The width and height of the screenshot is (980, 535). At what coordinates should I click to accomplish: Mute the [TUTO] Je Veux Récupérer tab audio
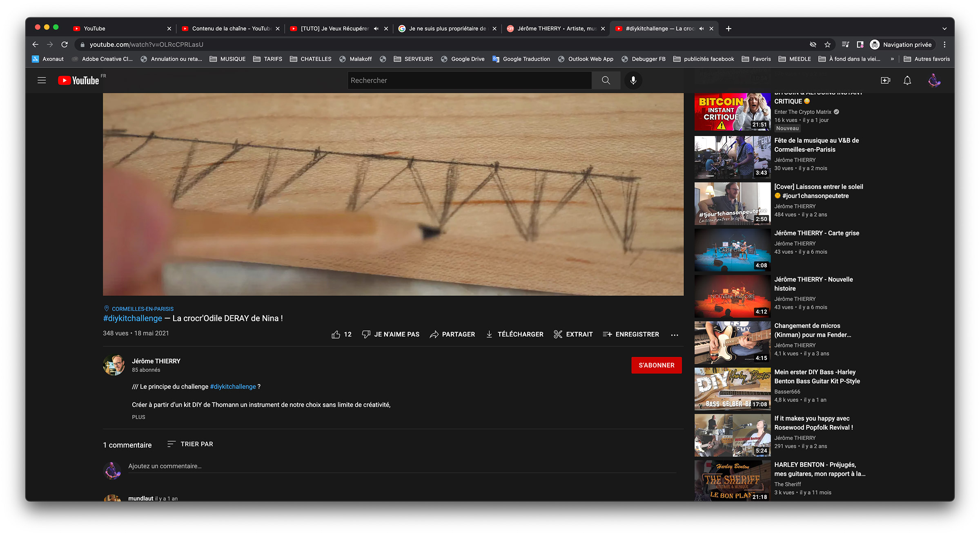click(376, 29)
